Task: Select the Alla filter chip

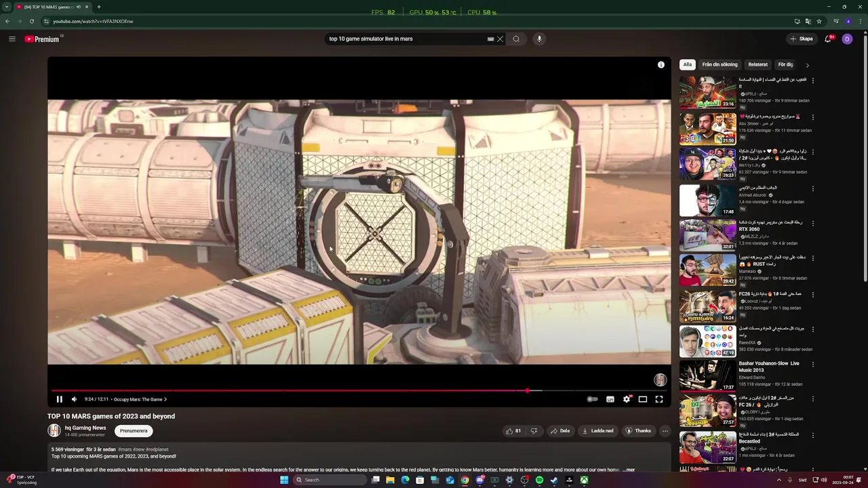Action: click(x=688, y=64)
